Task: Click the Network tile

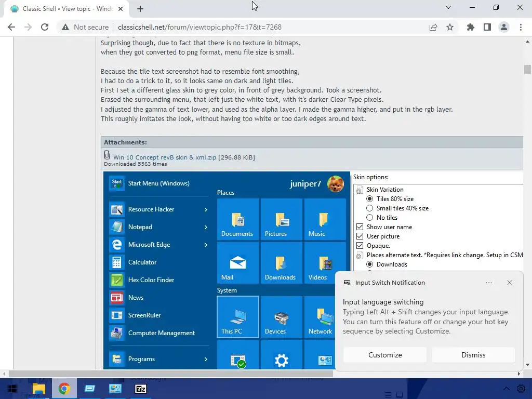Action: (x=320, y=317)
